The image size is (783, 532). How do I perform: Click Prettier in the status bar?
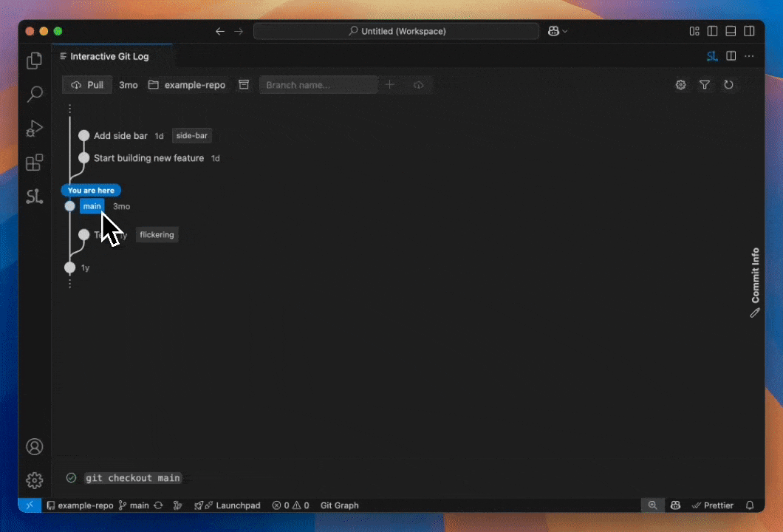(713, 505)
